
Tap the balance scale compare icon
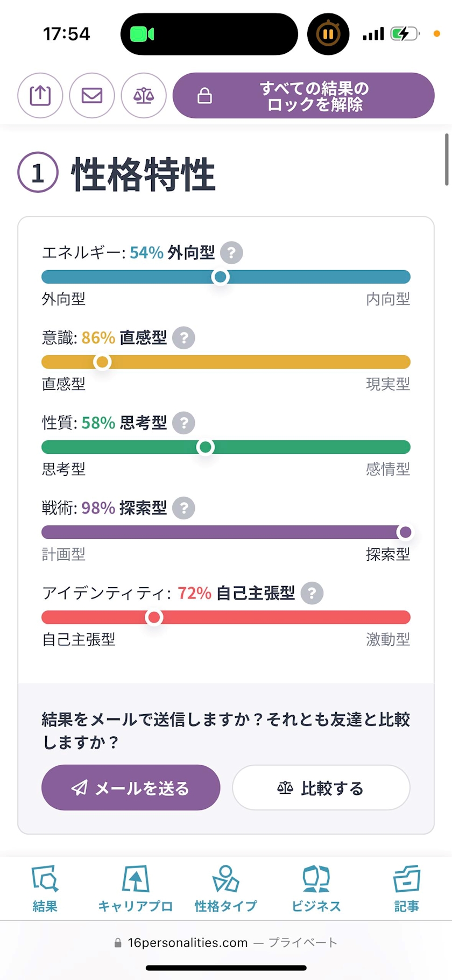[x=144, y=96]
